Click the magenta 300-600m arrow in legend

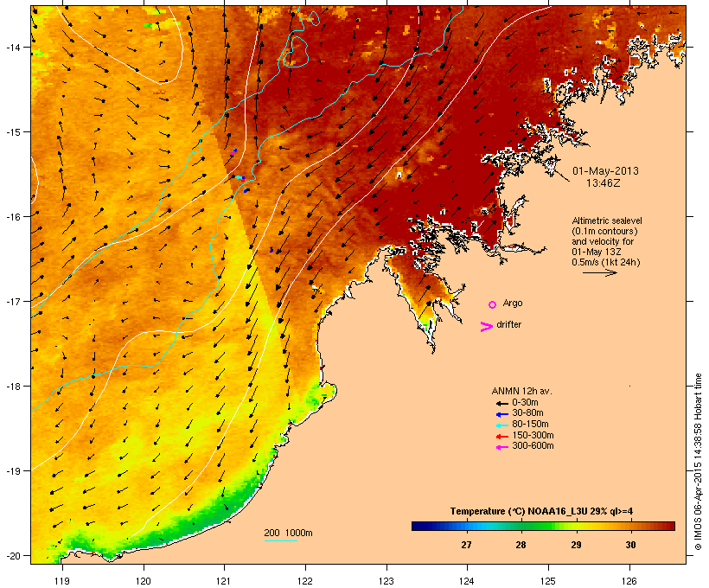point(501,447)
